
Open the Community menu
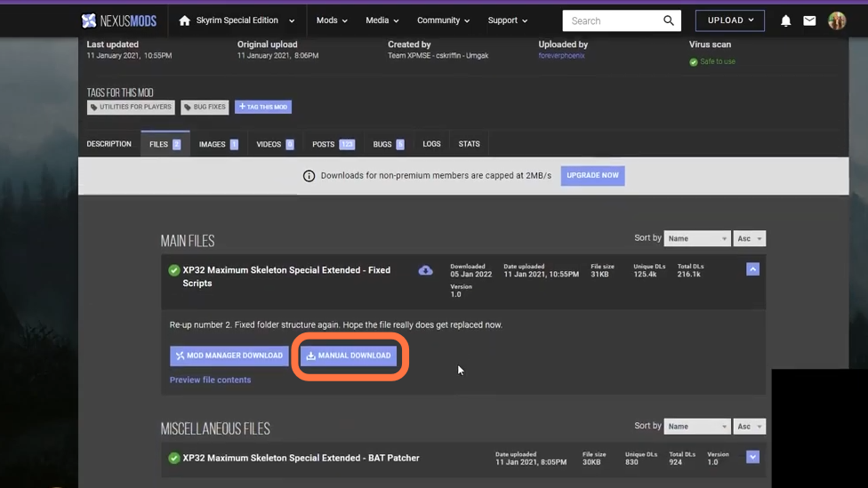(x=443, y=20)
